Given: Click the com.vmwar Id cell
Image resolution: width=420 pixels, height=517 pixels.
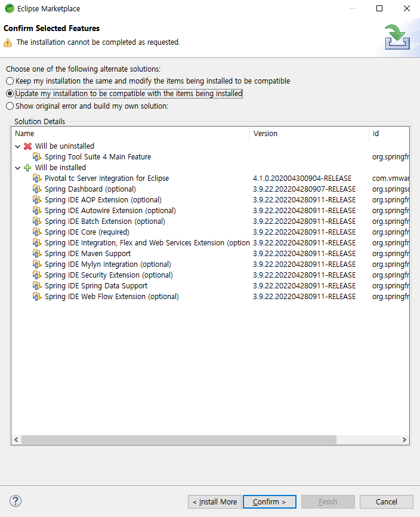Looking at the screenshot, I should coord(391,179).
